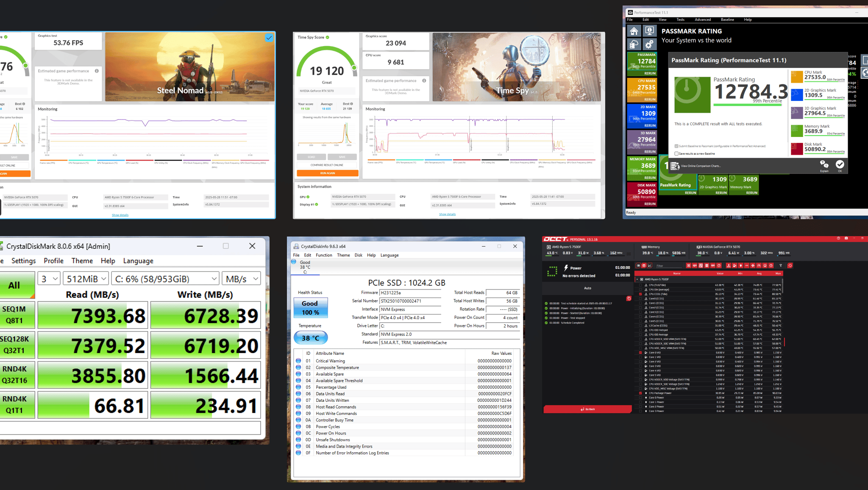Uncheck CPU Package Power in OCCT sensor list

click(640, 393)
